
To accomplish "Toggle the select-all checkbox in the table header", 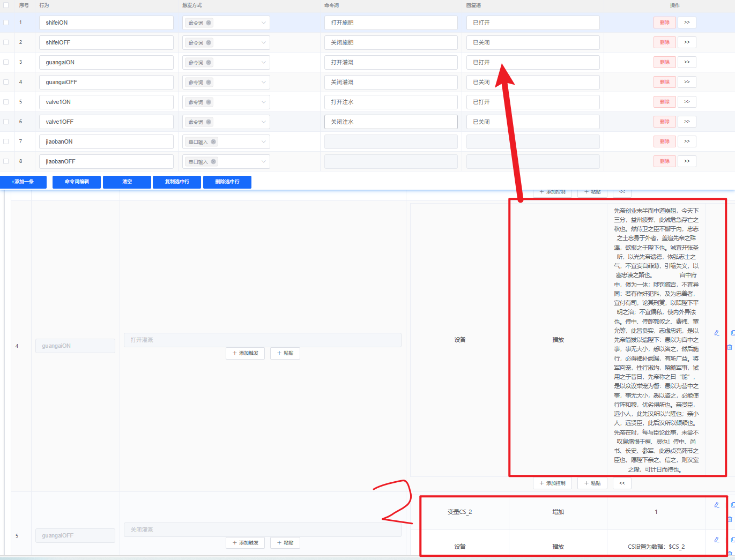I will [x=6, y=5].
